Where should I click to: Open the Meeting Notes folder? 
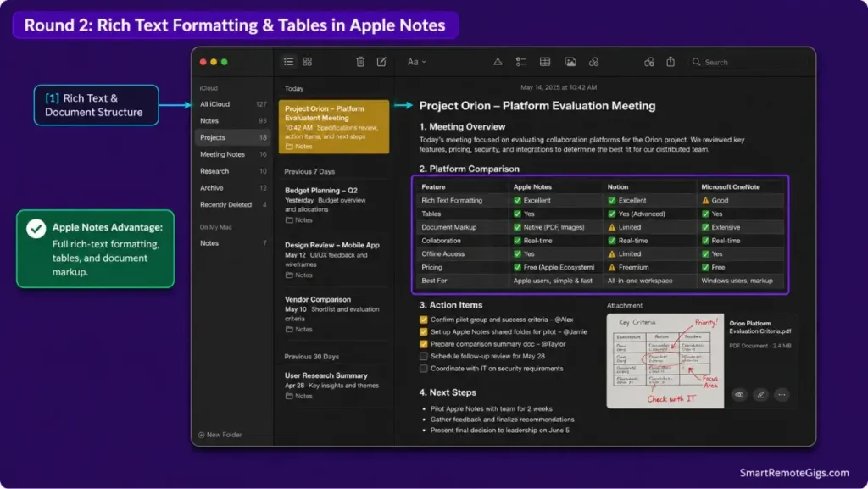pos(233,154)
